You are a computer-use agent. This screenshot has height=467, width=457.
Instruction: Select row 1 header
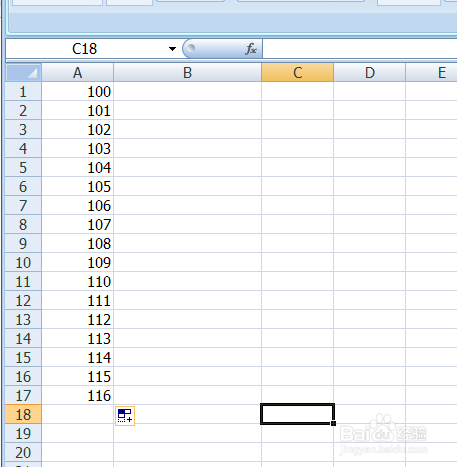tap(23, 91)
